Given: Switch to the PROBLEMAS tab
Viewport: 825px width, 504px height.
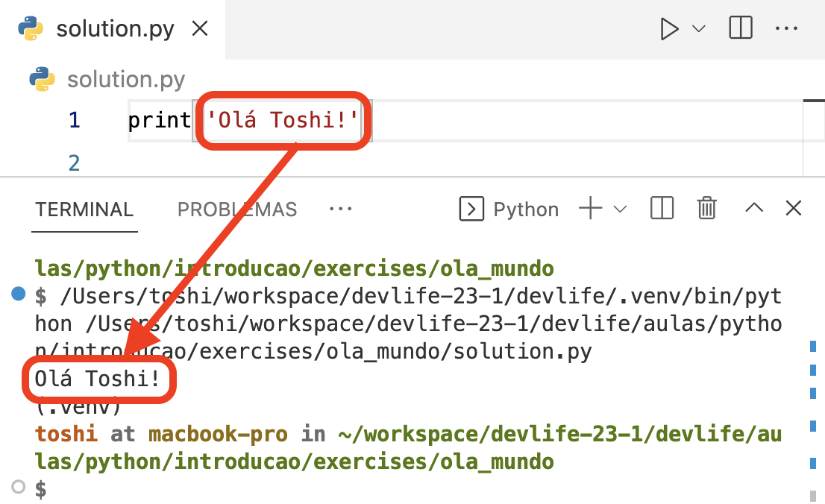Looking at the screenshot, I should (236, 210).
